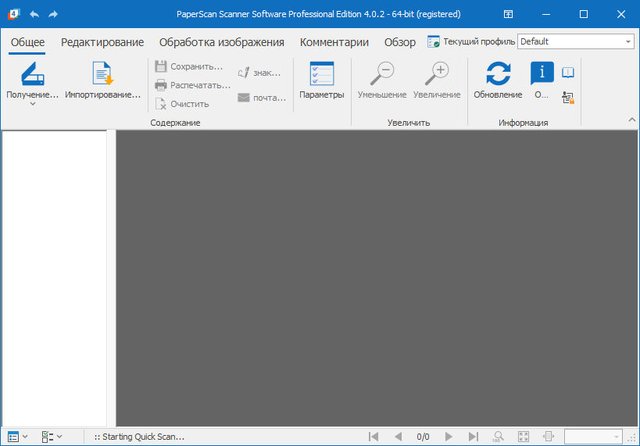Open Параметры settings icon
Screen dimensions: 640x446
point(321,74)
